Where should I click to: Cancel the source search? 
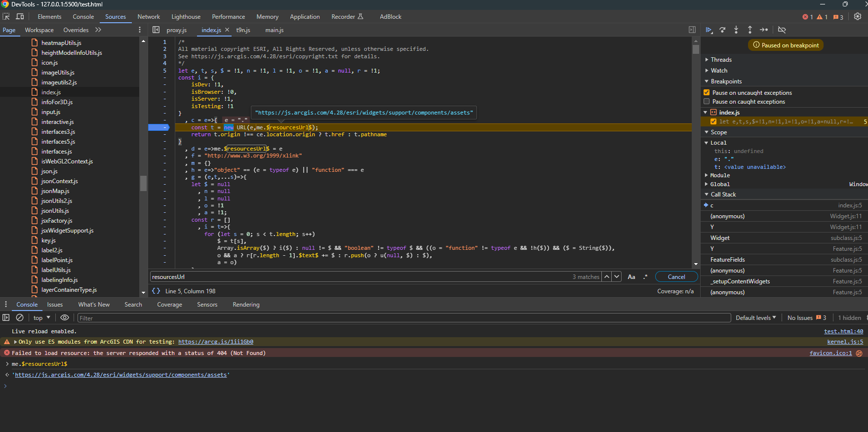click(676, 277)
